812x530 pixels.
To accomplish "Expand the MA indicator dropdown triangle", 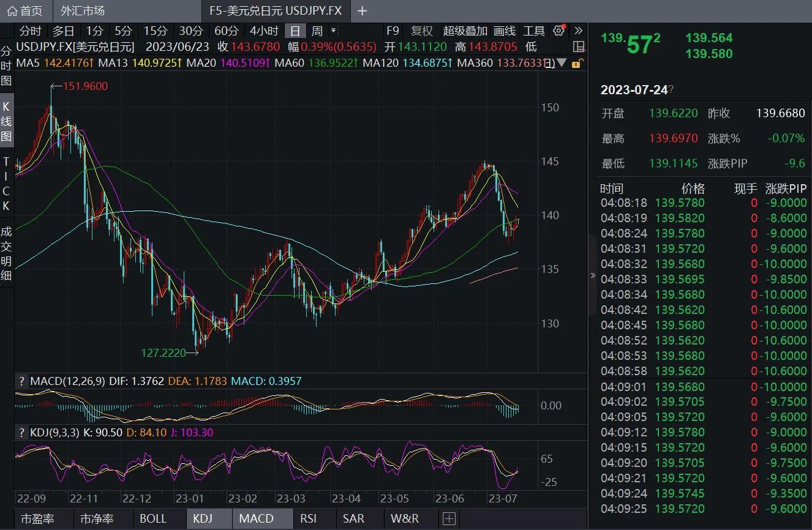I will point(562,63).
